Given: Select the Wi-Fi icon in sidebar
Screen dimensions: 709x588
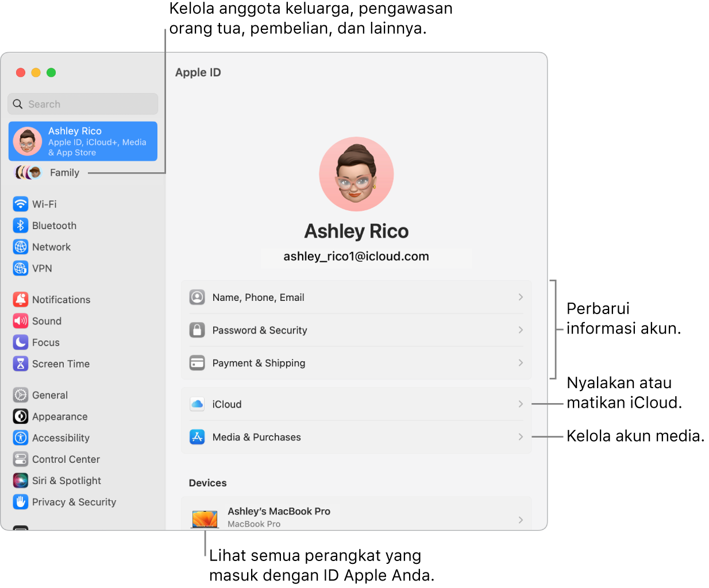Looking at the screenshot, I should point(21,204).
